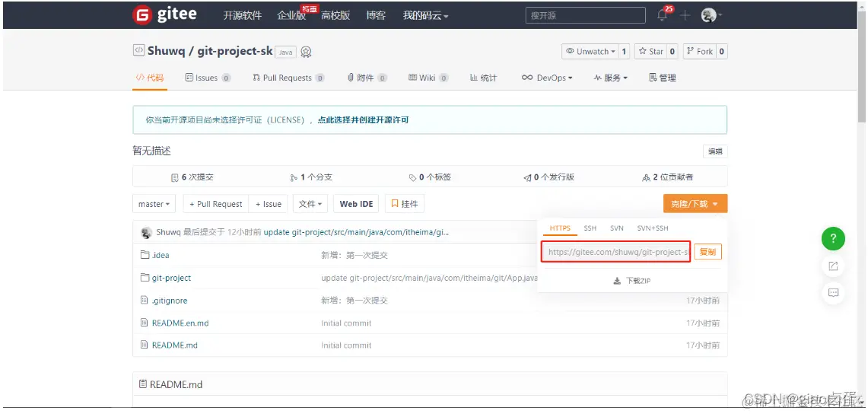Expand the 服务 menu
The image size is (868, 414).
611,78
